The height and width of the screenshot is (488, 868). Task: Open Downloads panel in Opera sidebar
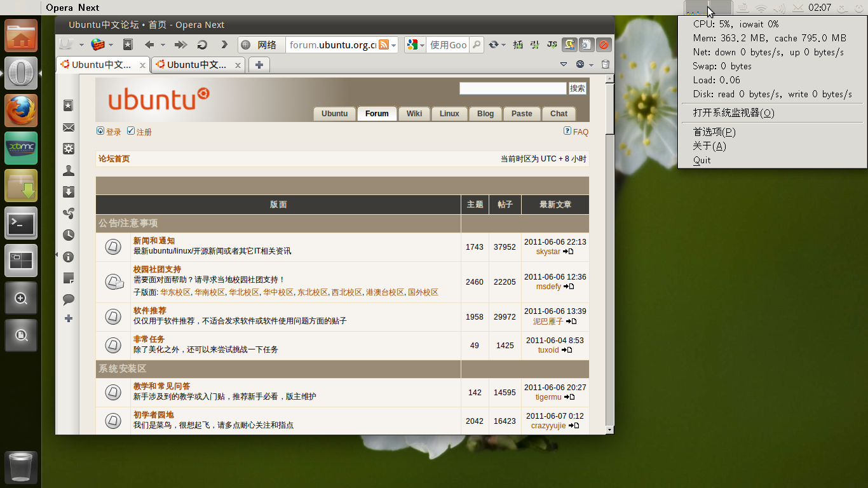tap(69, 192)
